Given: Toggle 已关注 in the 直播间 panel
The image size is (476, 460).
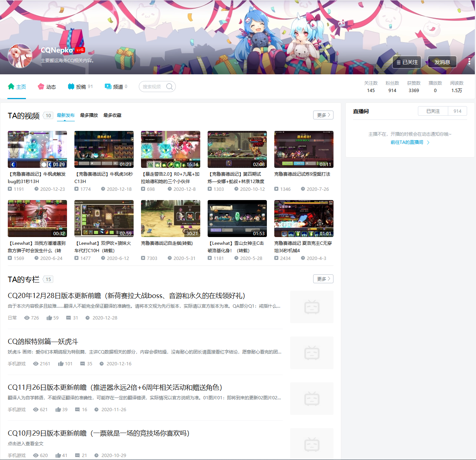Looking at the screenshot, I should tap(433, 111).
